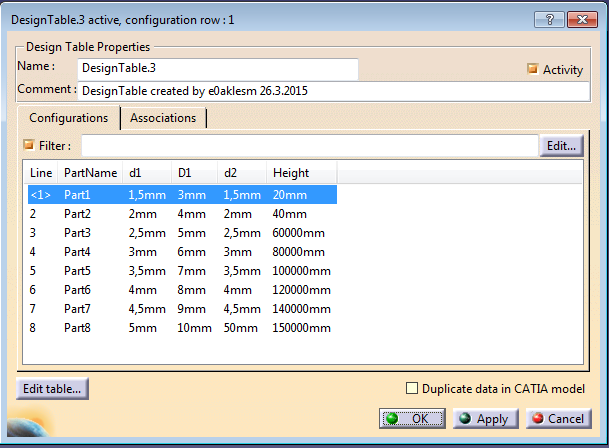Toggle the Filter checkbox
Image resolution: width=609 pixels, height=448 pixels.
point(29,145)
